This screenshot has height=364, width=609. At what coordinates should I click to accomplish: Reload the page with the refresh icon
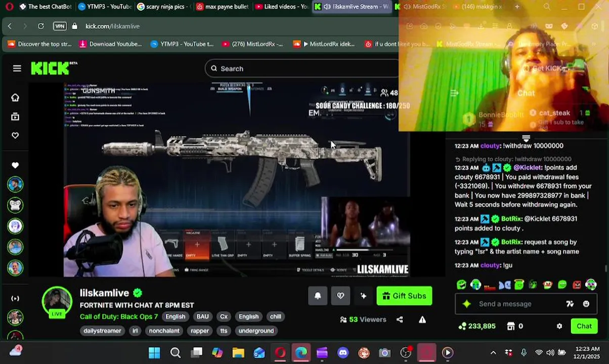(41, 26)
